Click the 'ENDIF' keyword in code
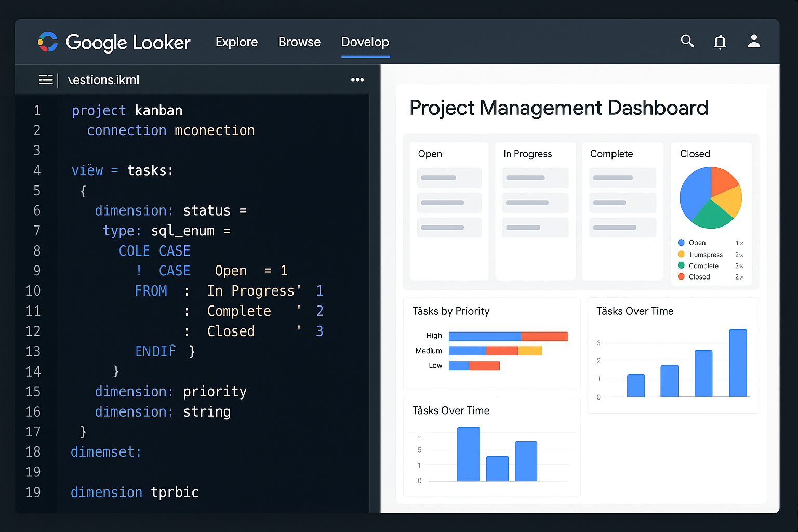 155,352
